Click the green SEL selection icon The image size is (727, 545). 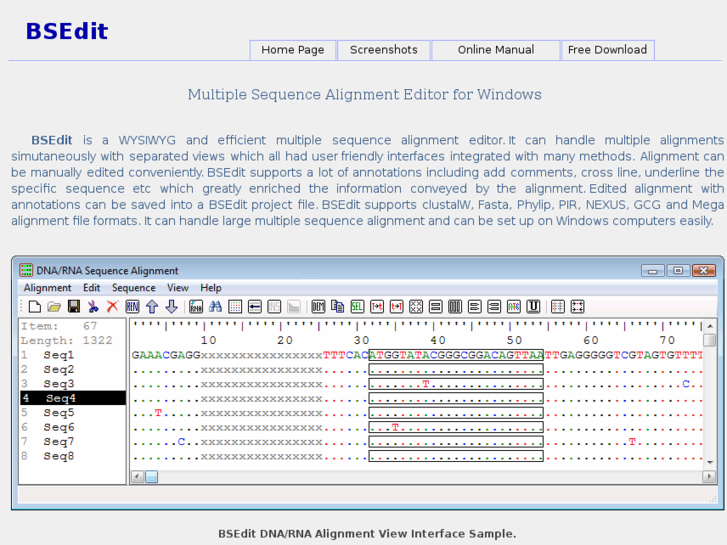pos(357,307)
